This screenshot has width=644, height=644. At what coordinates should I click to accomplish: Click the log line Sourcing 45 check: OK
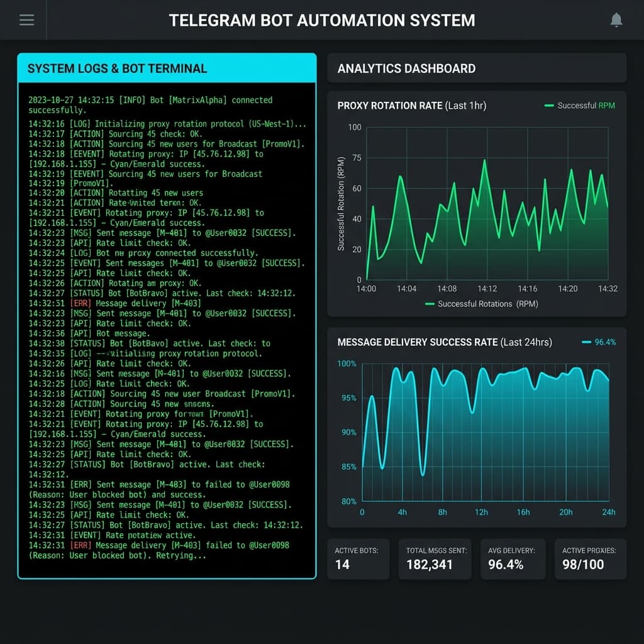pyautogui.click(x=116, y=134)
